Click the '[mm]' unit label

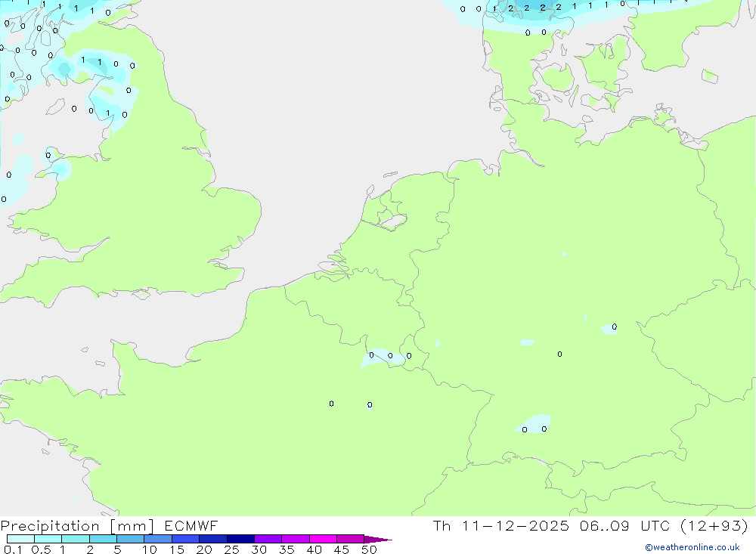click(132, 526)
